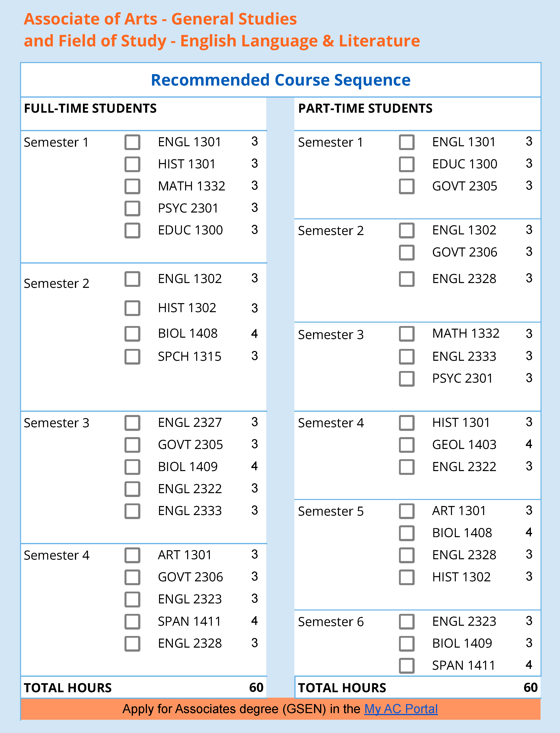The image size is (560, 733).
Task: Tick part-time Semester 4 ENGL 2322 checkbox
Action: 407,467
